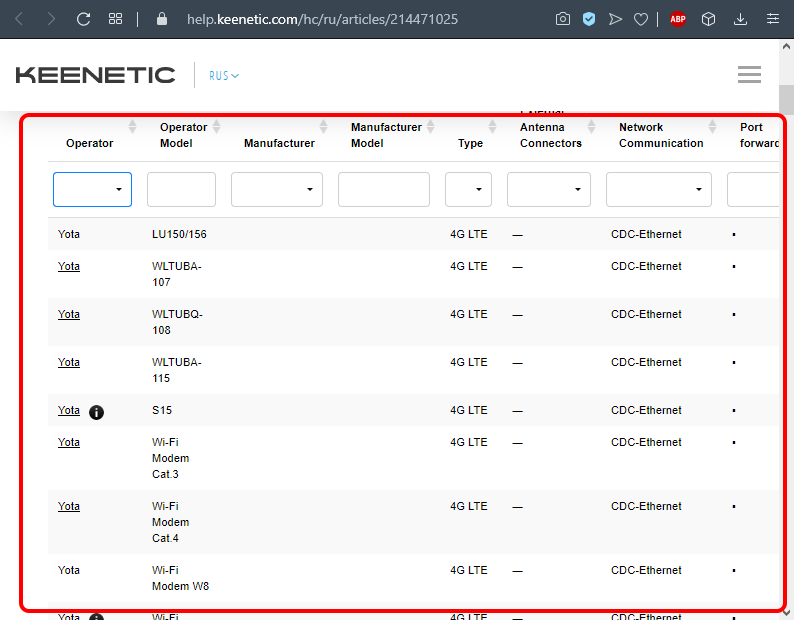Sort by the Network Communication column
This screenshot has width=794, height=620.
(x=712, y=126)
